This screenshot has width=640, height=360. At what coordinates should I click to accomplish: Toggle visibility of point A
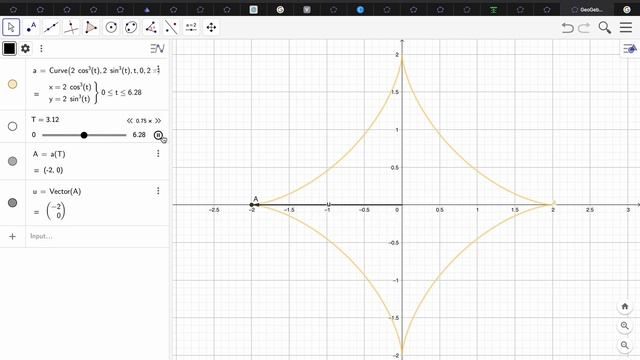(13, 161)
